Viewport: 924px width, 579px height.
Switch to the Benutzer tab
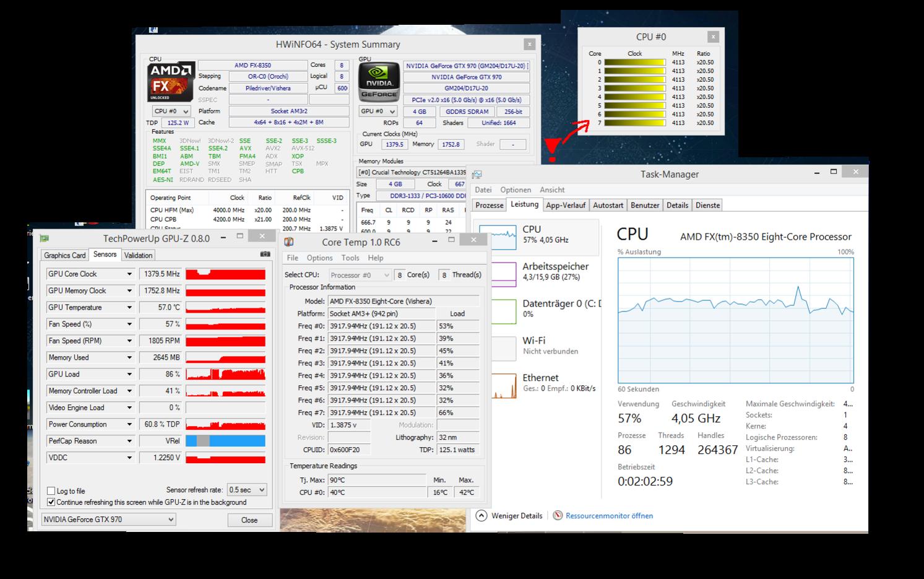(645, 206)
